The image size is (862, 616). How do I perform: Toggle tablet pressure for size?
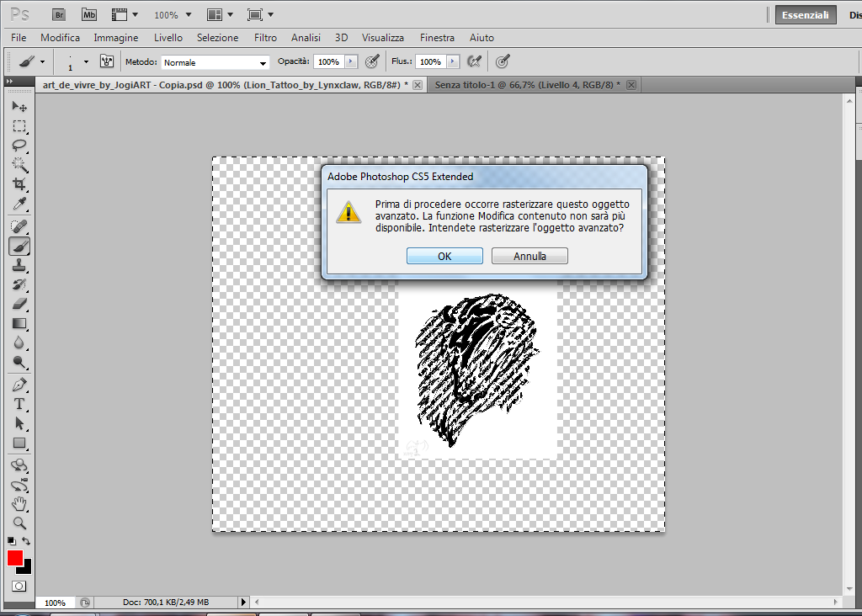click(x=503, y=61)
